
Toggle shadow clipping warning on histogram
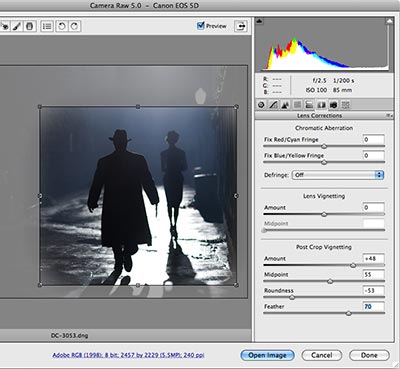259,21
